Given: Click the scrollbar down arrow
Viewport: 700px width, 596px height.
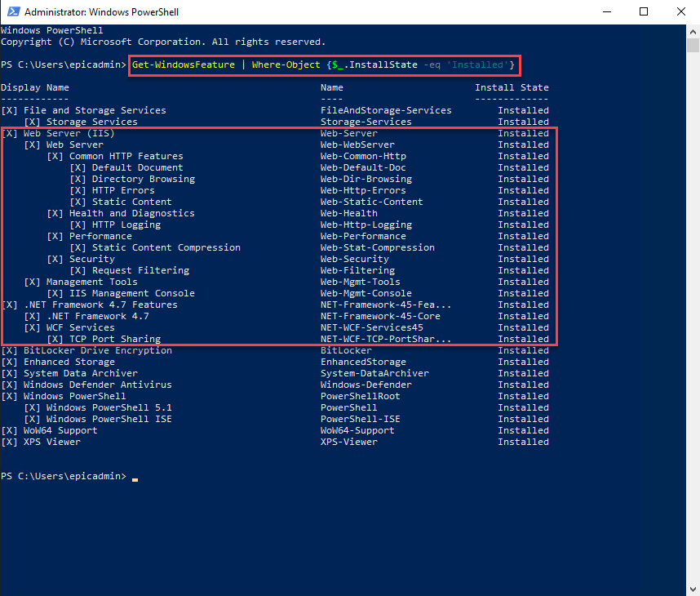Looking at the screenshot, I should pyautogui.click(x=693, y=589).
